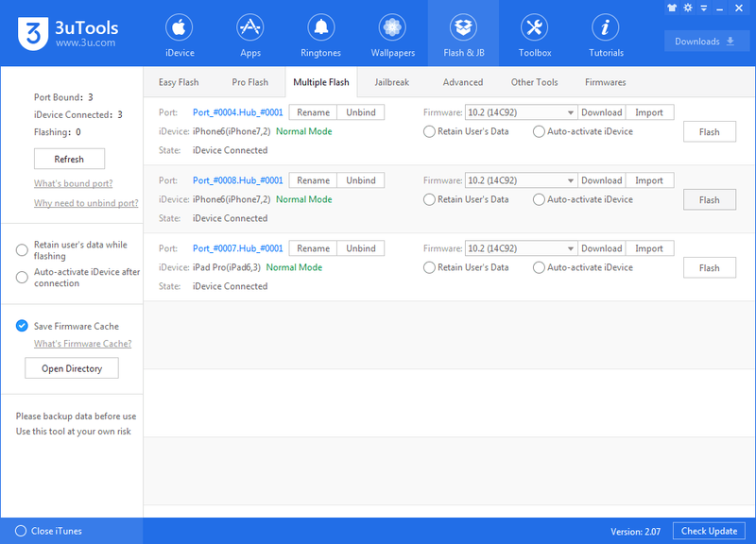Screen dimensions: 756x544
Task: Import firmware for Port_#0007
Action: (x=649, y=248)
